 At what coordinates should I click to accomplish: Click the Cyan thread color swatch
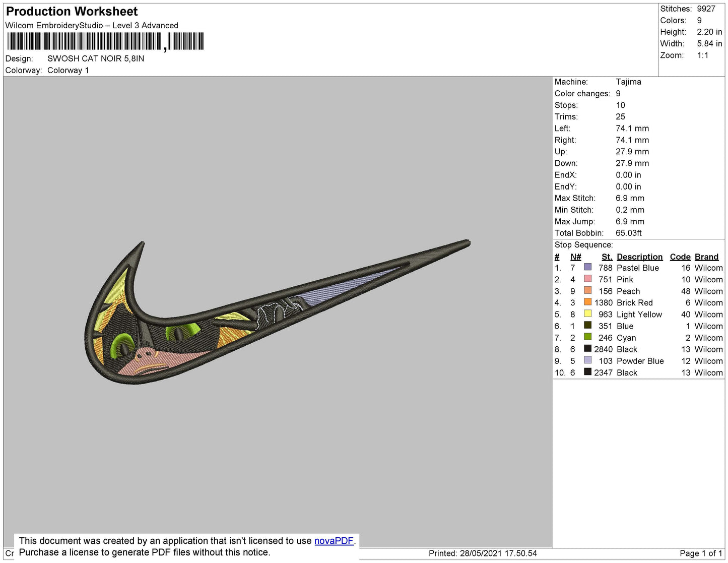(587, 337)
